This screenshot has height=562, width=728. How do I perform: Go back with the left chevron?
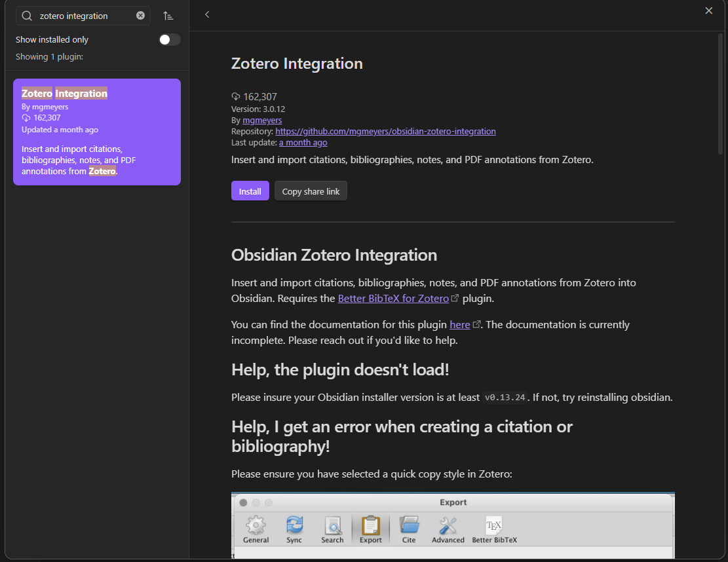[207, 15]
